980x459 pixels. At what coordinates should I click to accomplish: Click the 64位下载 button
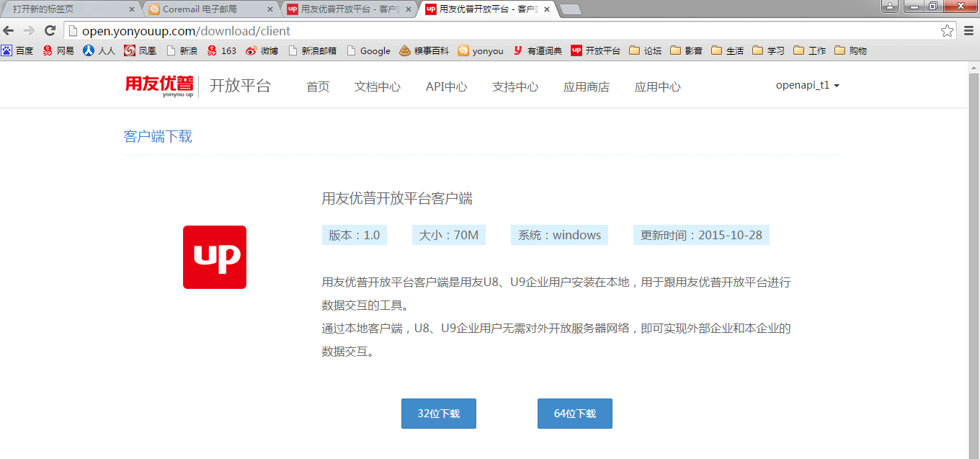tap(575, 414)
